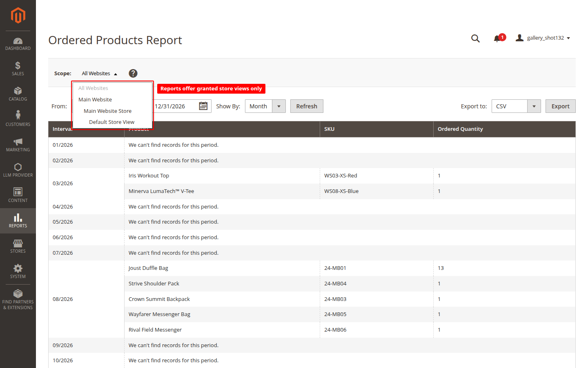Collapse the All Websites scope switcher
588x368 pixels.
coord(100,74)
